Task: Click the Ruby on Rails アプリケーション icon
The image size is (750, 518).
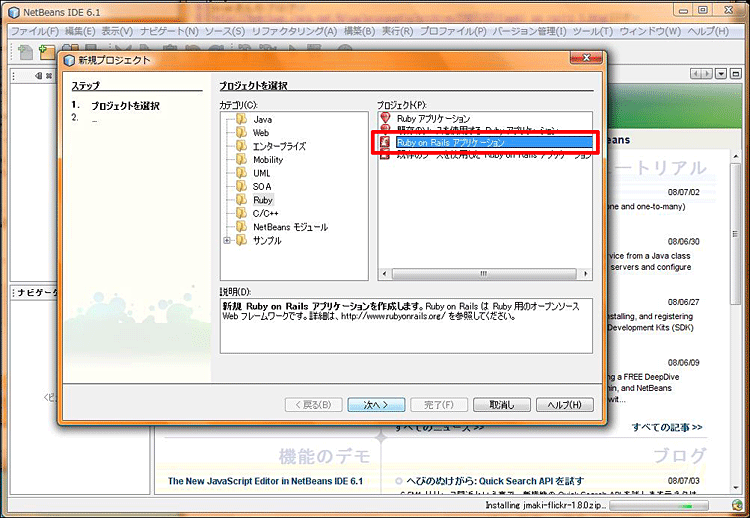Action: (x=385, y=142)
